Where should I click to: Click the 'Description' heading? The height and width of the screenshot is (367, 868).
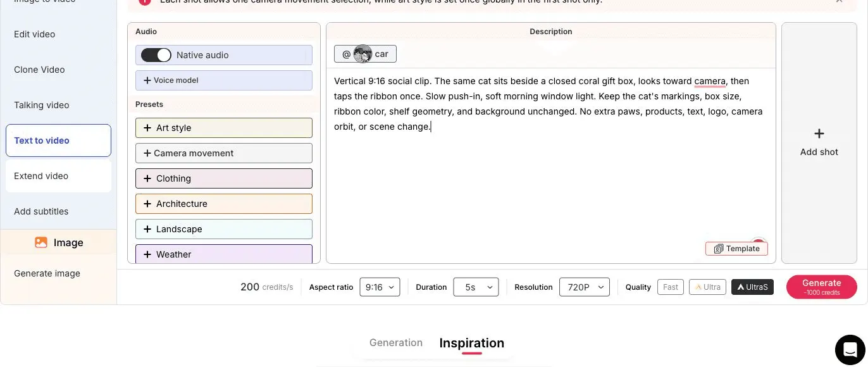click(x=550, y=32)
